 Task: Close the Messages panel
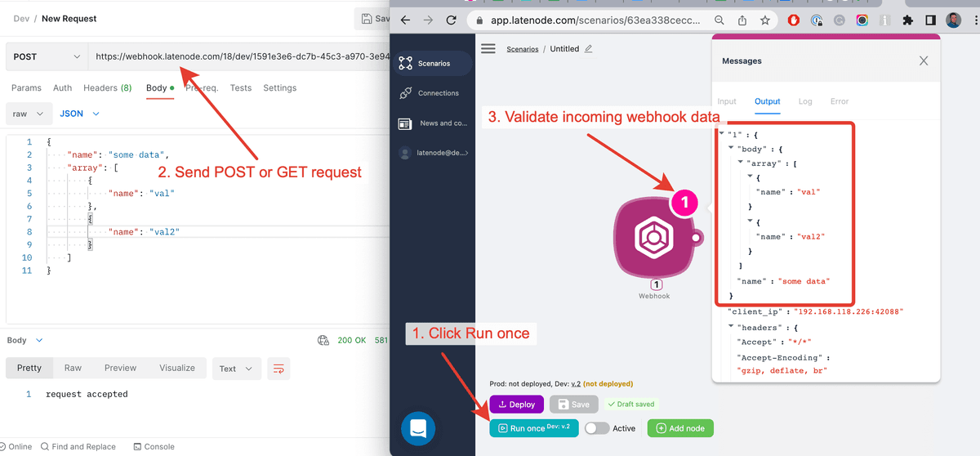(924, 60)
